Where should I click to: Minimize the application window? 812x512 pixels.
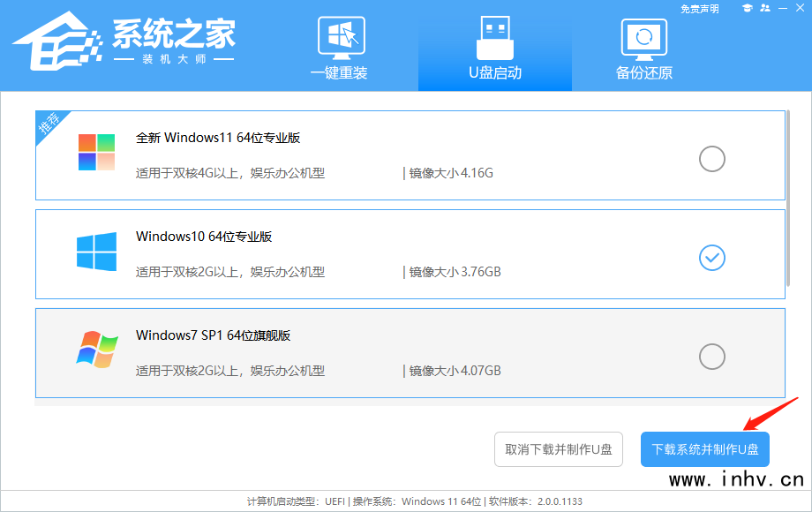tap(782, 8)
